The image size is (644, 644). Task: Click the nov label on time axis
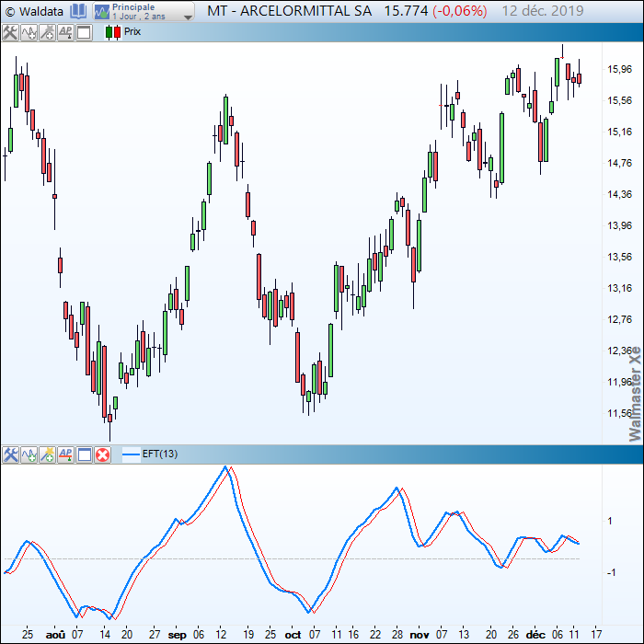420,635
